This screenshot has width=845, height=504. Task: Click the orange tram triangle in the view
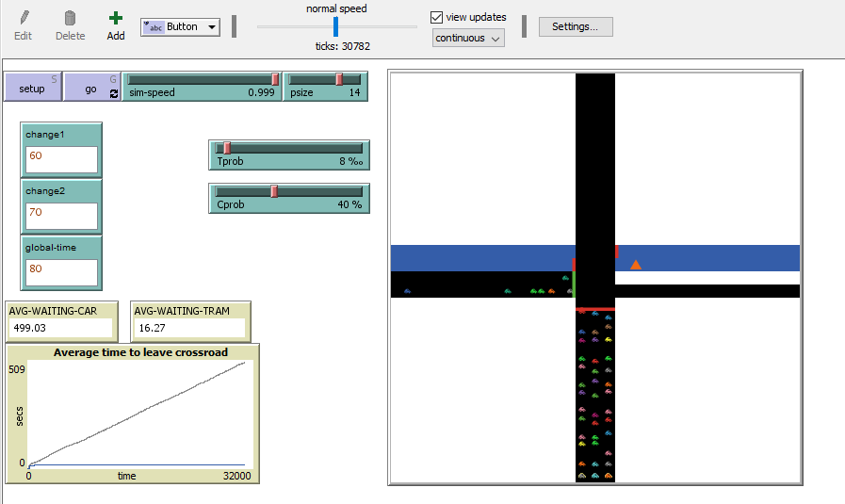tap(636, 265)
